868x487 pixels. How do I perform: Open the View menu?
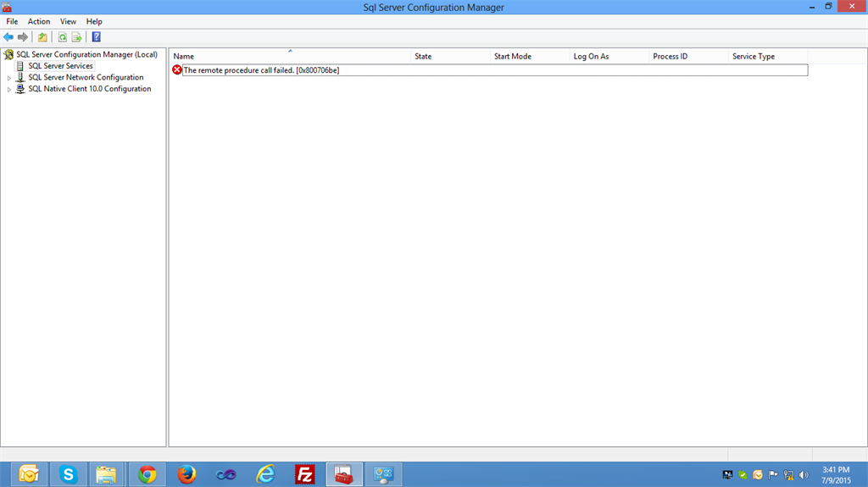(68, 21)
